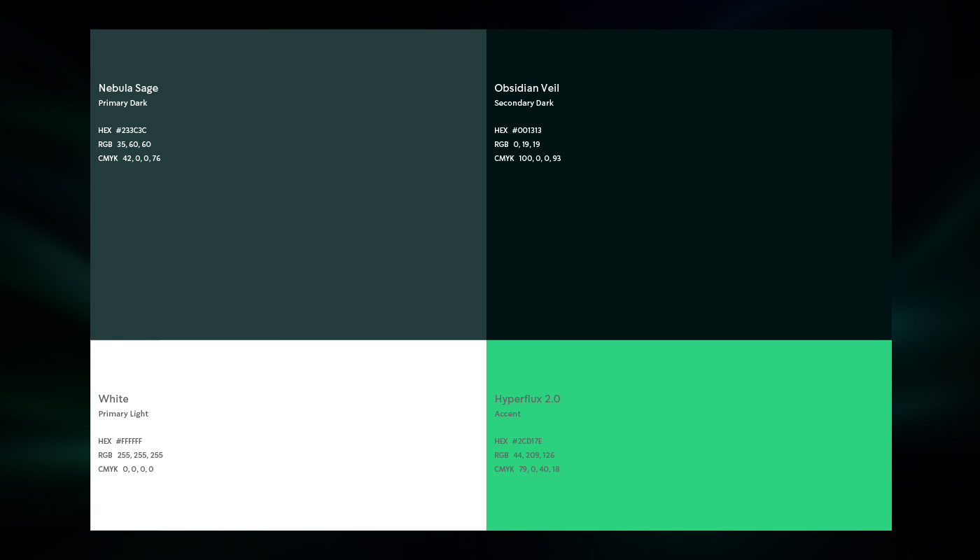Screen dimensions: 980x560
Task: Click the HEX #2CD17E value
Action: click(x=518, y=441)
